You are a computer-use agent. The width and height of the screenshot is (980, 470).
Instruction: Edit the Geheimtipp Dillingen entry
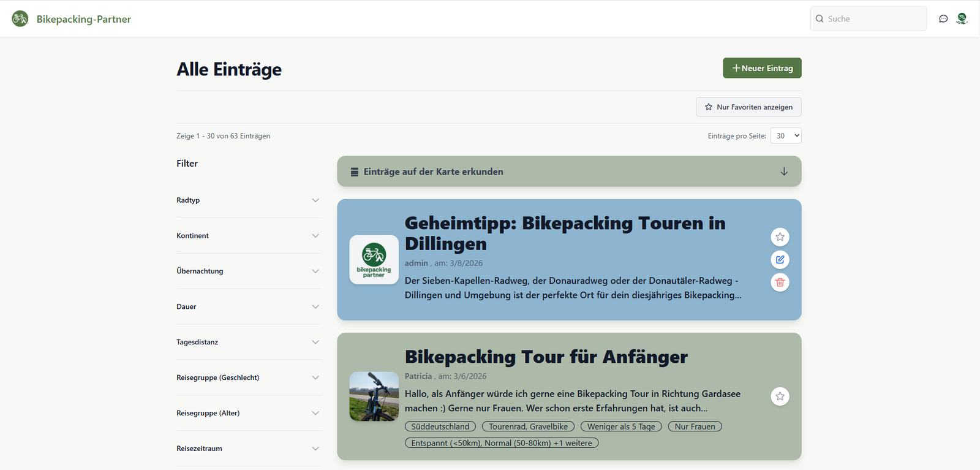tap(780, 260)
